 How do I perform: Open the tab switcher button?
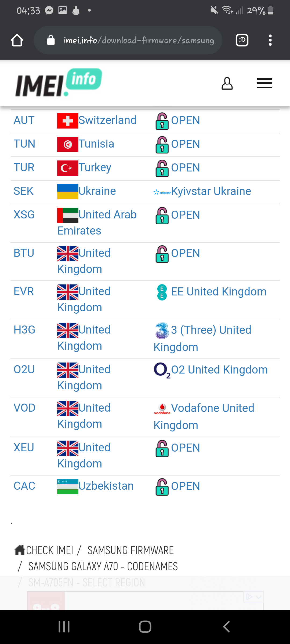click(x=242, y=40)
